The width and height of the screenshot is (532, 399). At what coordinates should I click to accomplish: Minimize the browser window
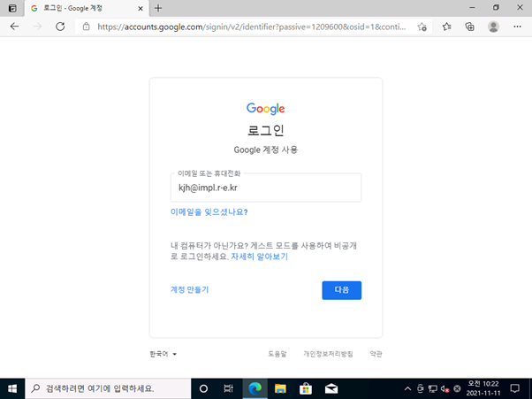click(x=472, y=8)
